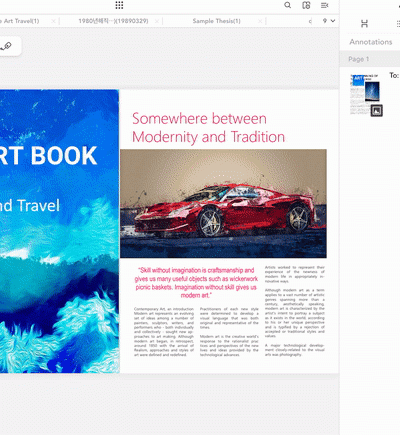This screenshot has height=435, width=400.
Task: Click the Somewhere between Modernity and Tradition heading
Action: point(209,128)
